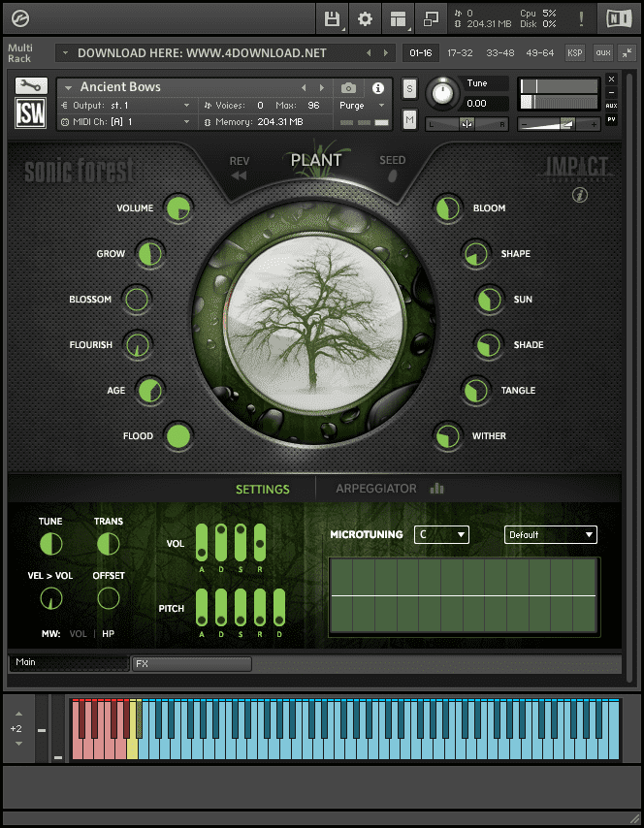Select the 01-16 rack page
The height and width of the screenshot is (828, 644).
[x=421, y=52]
